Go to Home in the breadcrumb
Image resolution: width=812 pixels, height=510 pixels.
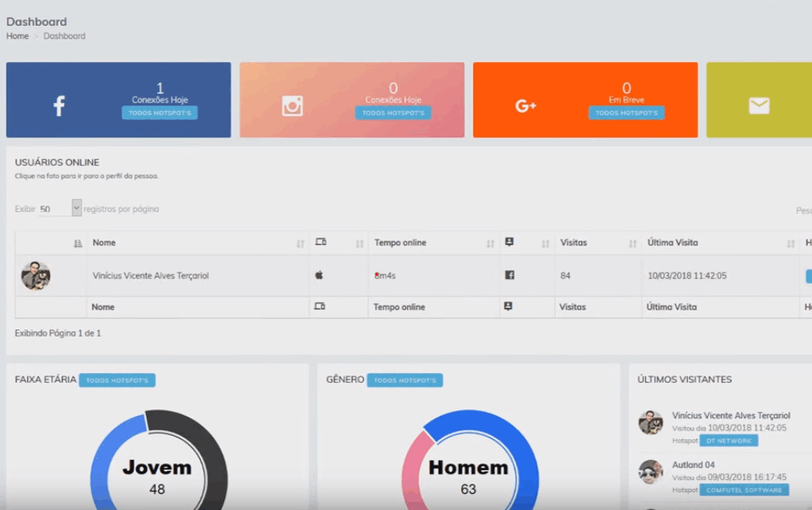17,36
